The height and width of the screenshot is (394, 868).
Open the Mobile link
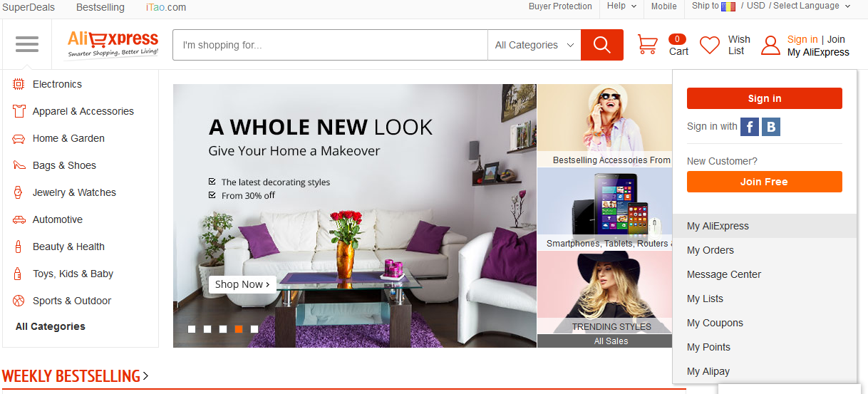664,6
